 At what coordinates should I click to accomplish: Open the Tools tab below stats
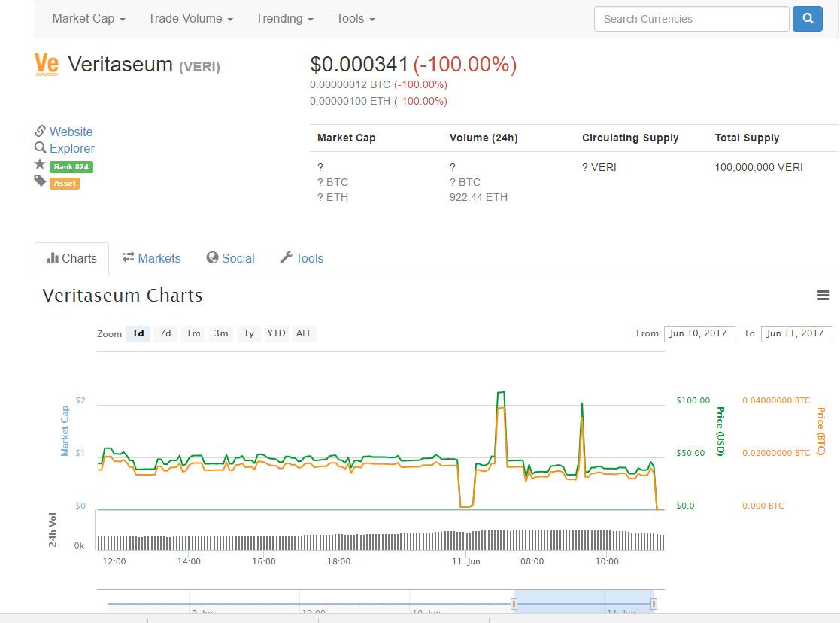click(x=302, y=258)
